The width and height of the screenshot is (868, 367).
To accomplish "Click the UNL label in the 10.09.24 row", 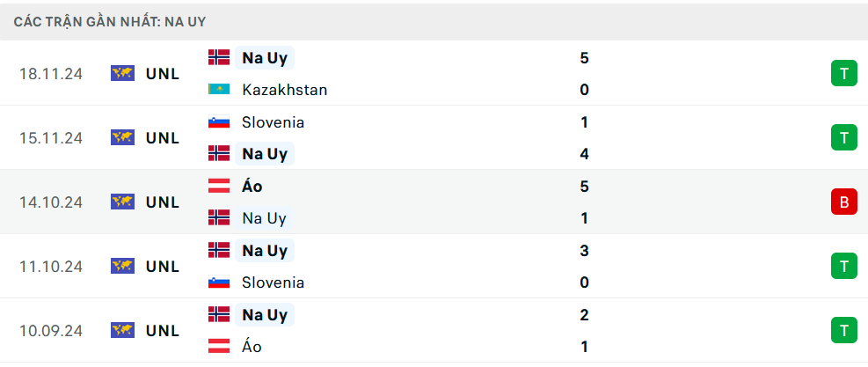I will click(x=163, y=331).
